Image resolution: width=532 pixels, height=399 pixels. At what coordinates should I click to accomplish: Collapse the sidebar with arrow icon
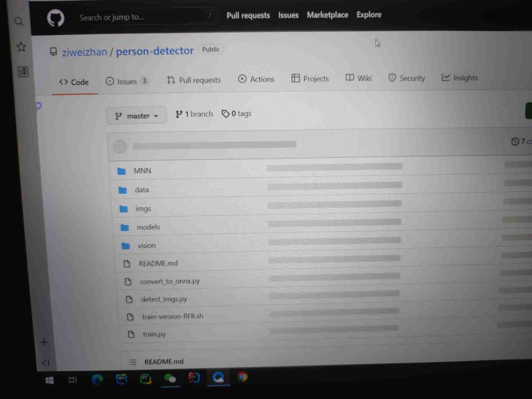point(46,363)
